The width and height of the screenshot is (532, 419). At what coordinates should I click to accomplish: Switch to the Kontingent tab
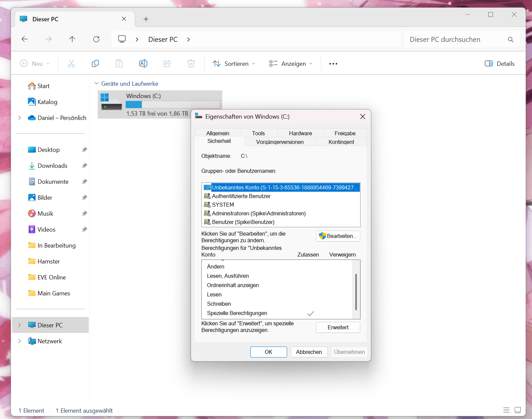tap(341, 142)
